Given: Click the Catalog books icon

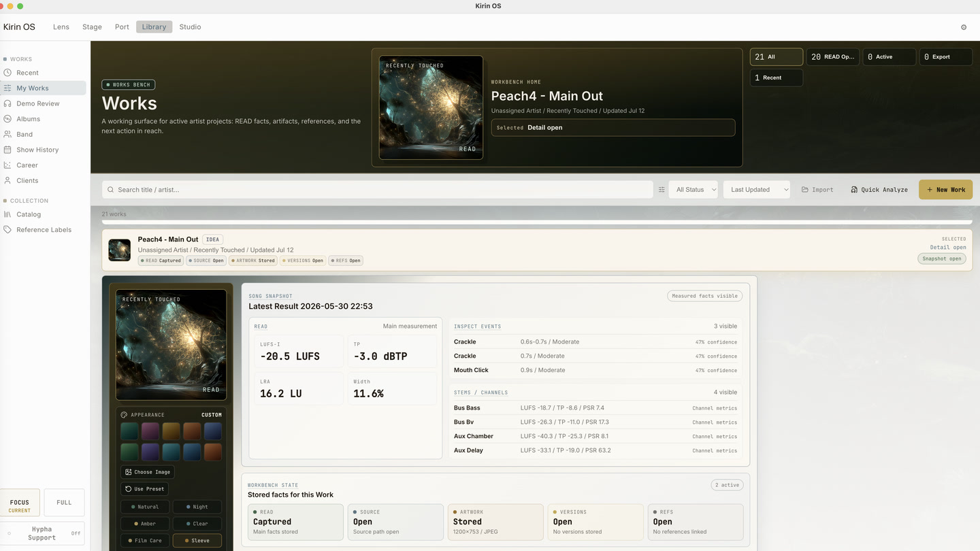Looking at the screenshot, I should tap(7, 214).
